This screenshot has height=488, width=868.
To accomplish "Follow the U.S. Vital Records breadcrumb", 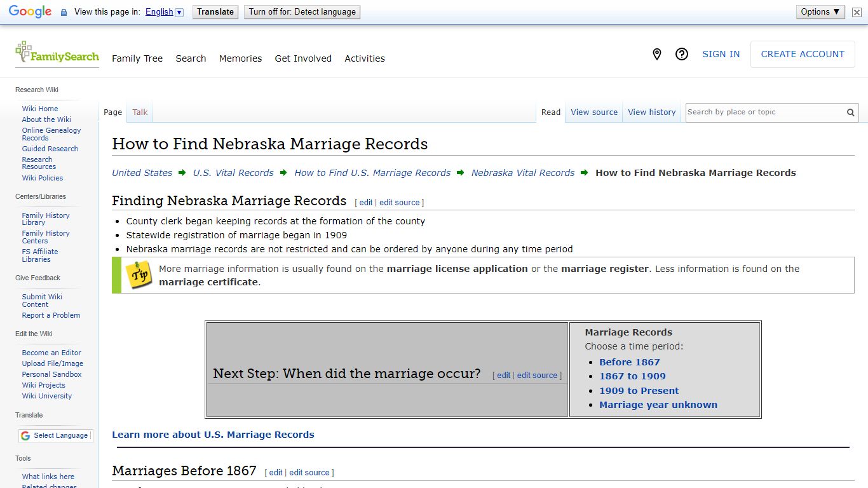I will (x=233, y=173).
